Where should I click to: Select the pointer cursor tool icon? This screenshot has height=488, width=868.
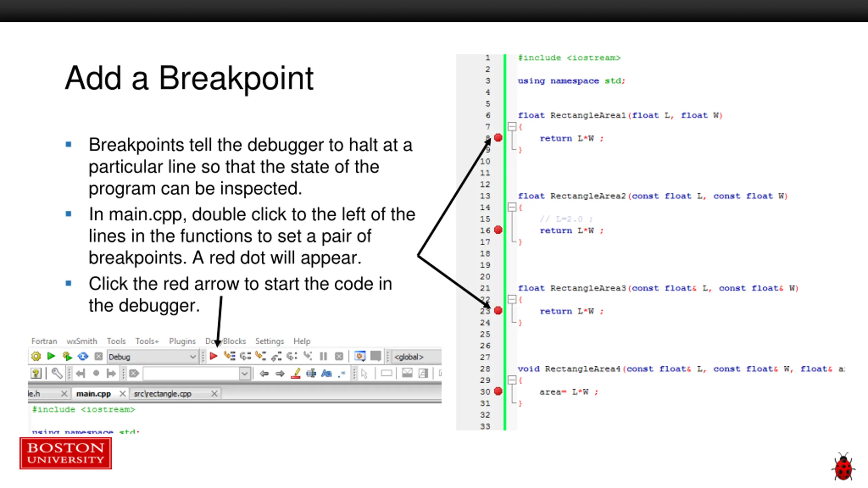[364, 373]
